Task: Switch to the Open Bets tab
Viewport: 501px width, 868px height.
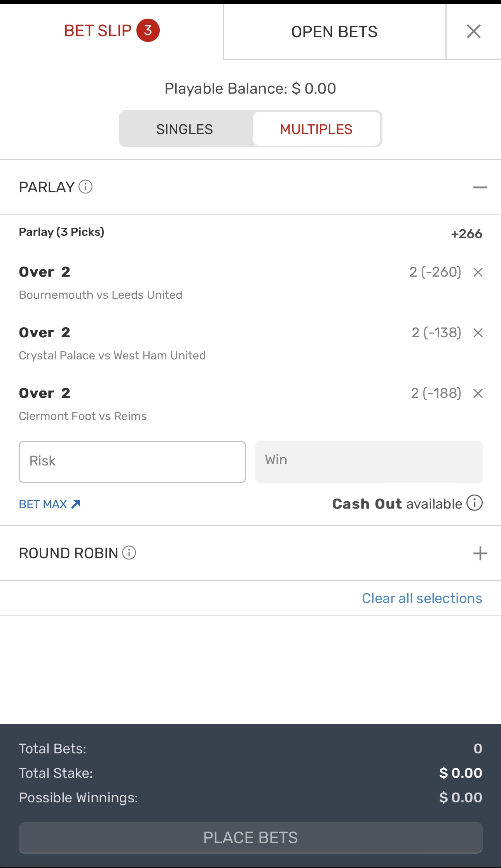Action: pyautogui.click(x=334, y=32)
